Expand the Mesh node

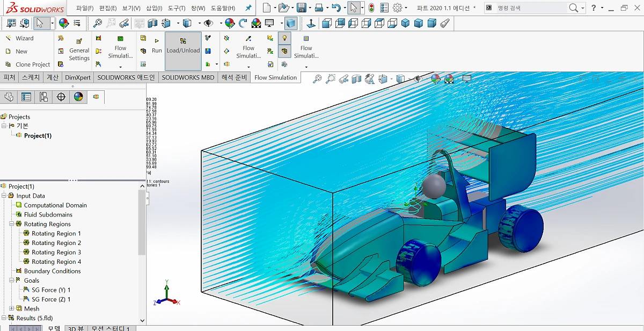[12, 308]
